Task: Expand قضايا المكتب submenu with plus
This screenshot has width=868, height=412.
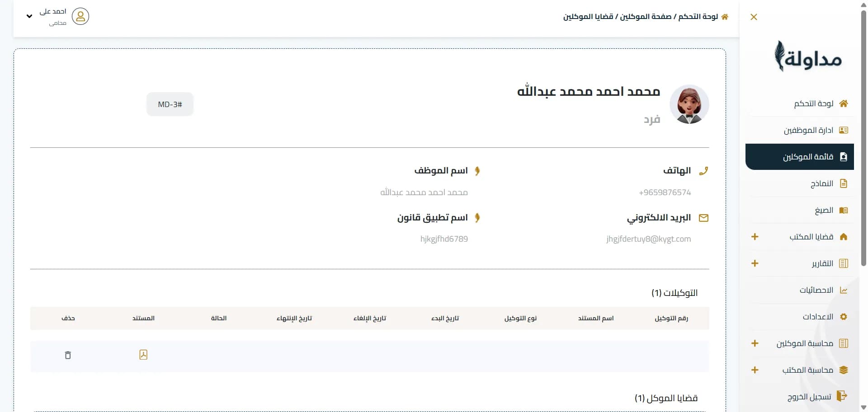Action: 755,237
